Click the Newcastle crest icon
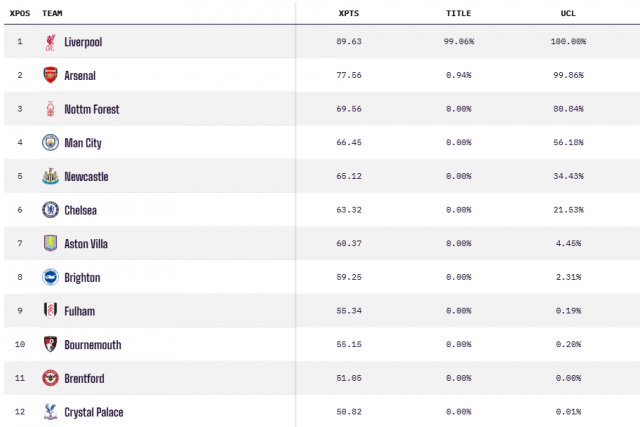This screenshot has width=640, height=427. (x=50, y=176)
